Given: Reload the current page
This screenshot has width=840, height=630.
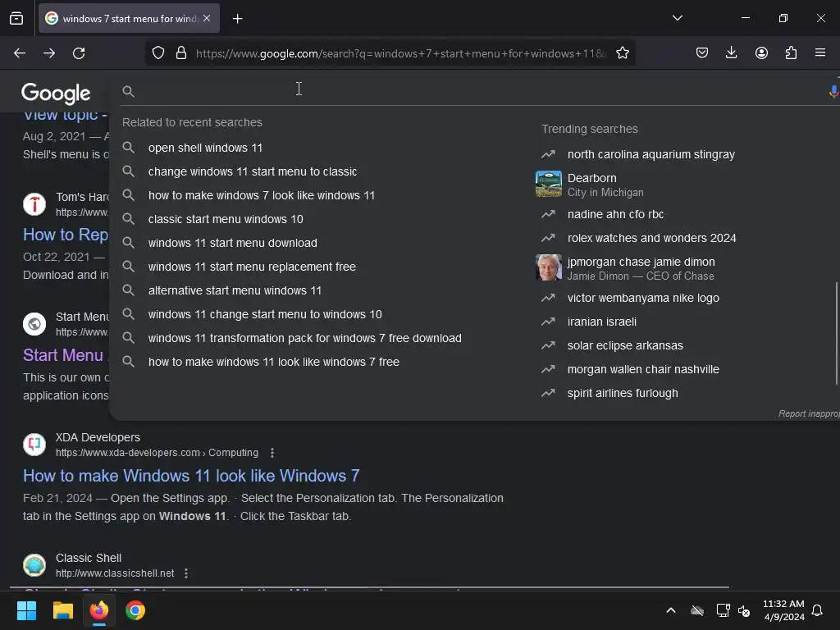Looking at the screenshot, I should tap(79, 53).
